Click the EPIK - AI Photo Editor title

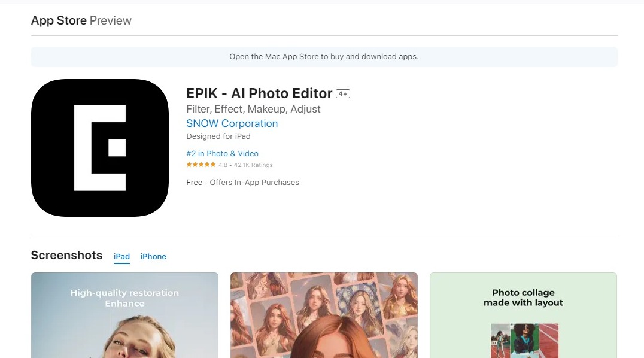point(259,93)
